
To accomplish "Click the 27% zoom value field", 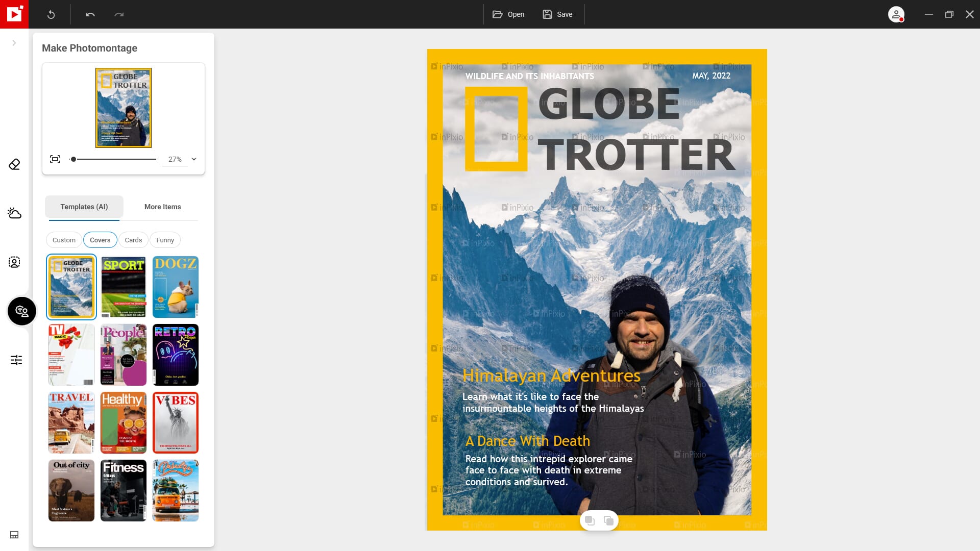I will (175, 159).
